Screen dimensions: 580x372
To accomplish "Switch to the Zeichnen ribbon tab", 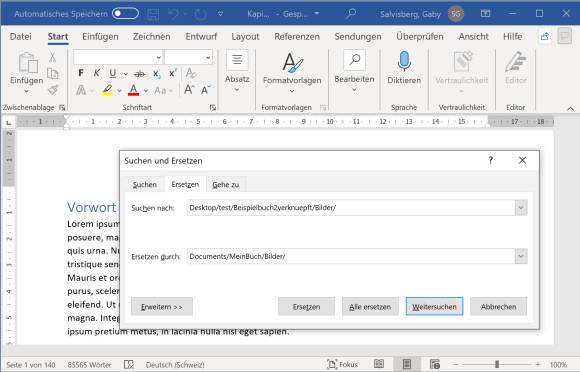I will [x=152, y=37].
